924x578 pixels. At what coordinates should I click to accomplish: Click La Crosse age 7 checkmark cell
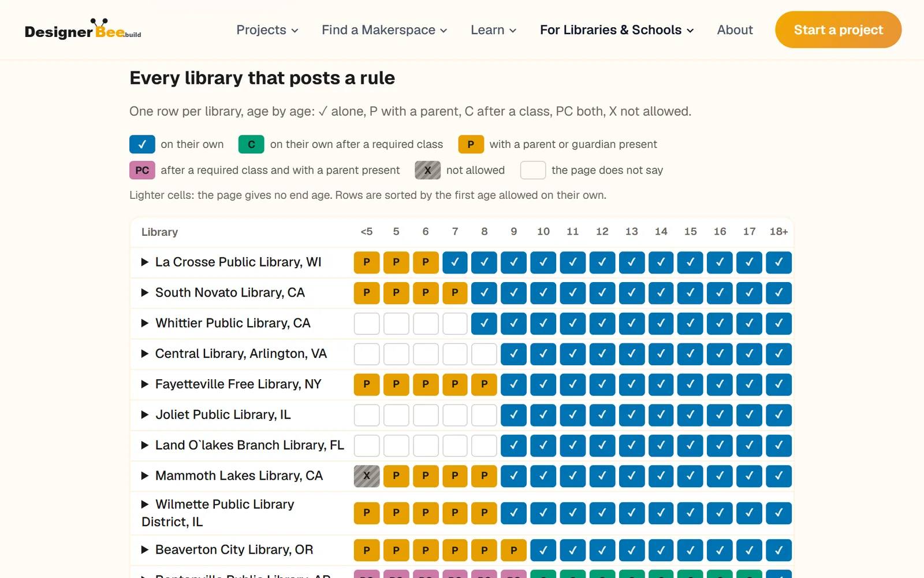pos(455,262)
